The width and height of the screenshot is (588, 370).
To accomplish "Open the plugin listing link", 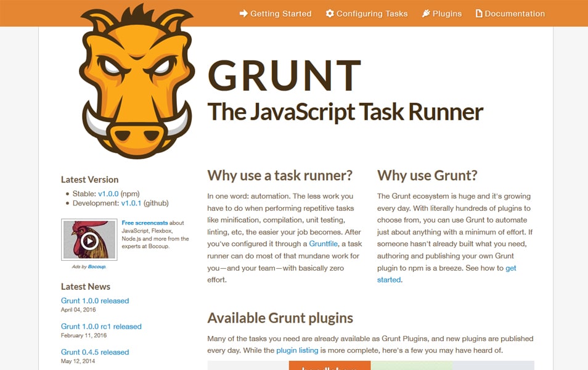I will (x=297, y=350).
